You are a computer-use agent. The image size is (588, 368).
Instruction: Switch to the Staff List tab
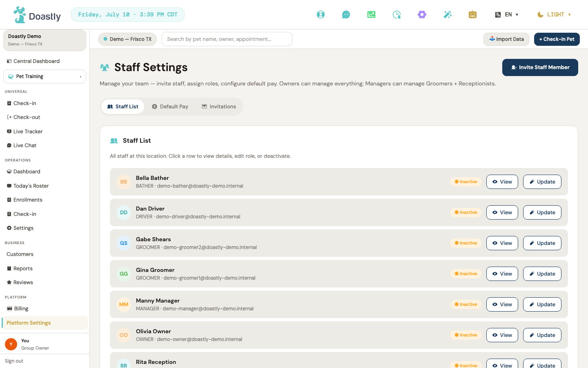tap(122, 107)
